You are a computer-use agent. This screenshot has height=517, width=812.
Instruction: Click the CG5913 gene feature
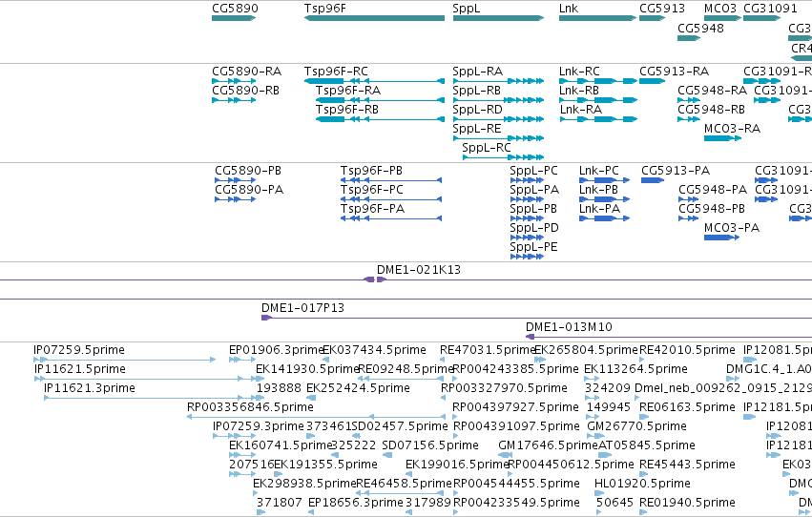(652, 18)
